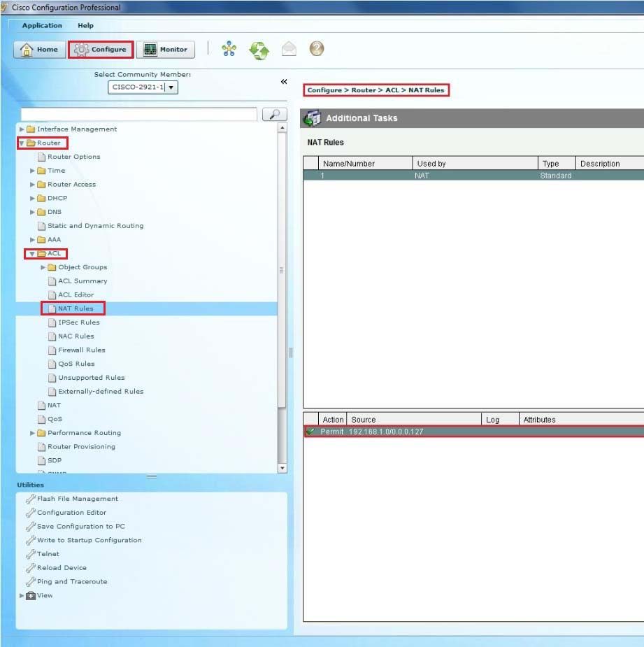Click the tree scrollbar down arrow
This screenshot has height=647, width=644.
pos(282,468)
